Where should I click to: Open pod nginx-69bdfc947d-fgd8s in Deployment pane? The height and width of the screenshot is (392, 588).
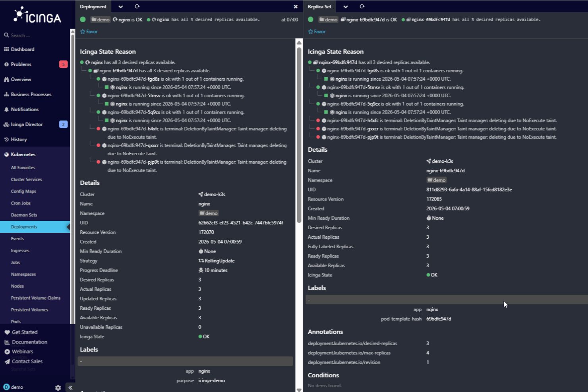tap(133, 79)
